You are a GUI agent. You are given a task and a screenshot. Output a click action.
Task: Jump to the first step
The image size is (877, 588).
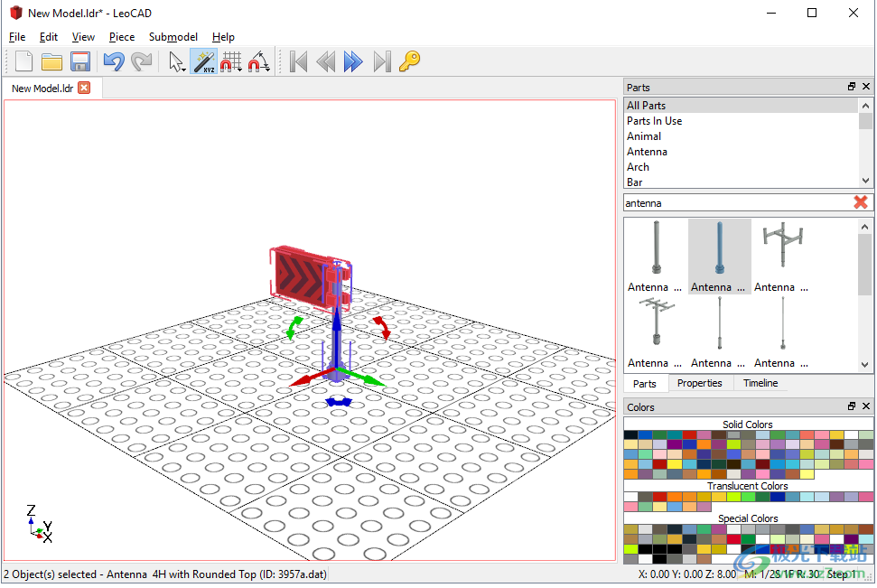pyautogui.click(x=299, y=61)
